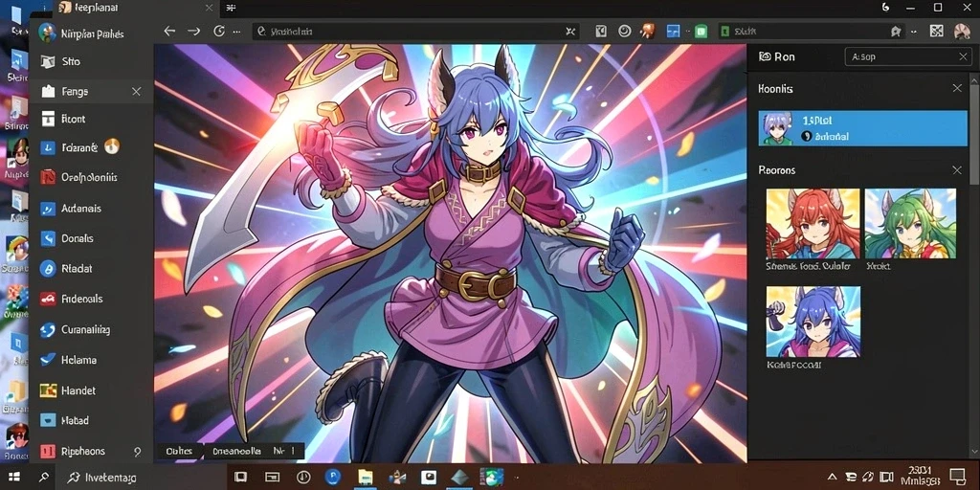Select the Rladat sidebar item
Screen dimensions: 980x490
(91, 269)
